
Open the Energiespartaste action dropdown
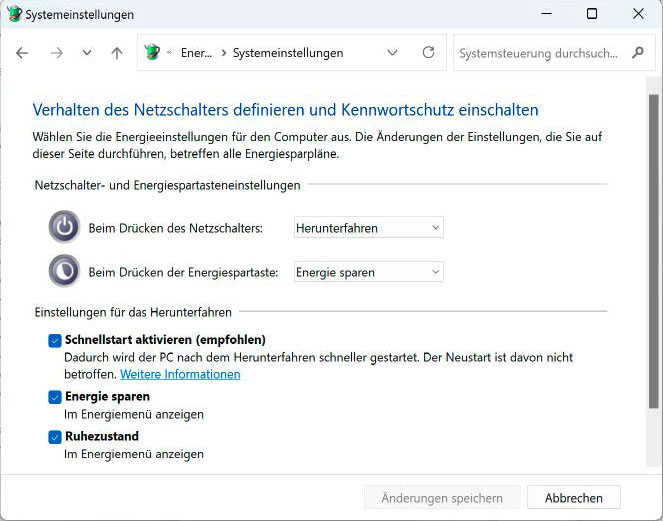coord(369,272)
